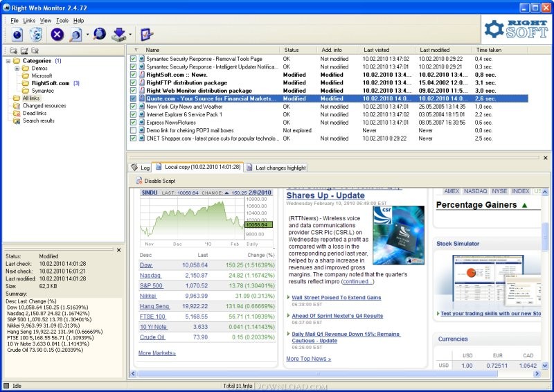Click the first folder icon above category tree
The width and height of the screenshot is (554, 392).
[x=13, y=51]
